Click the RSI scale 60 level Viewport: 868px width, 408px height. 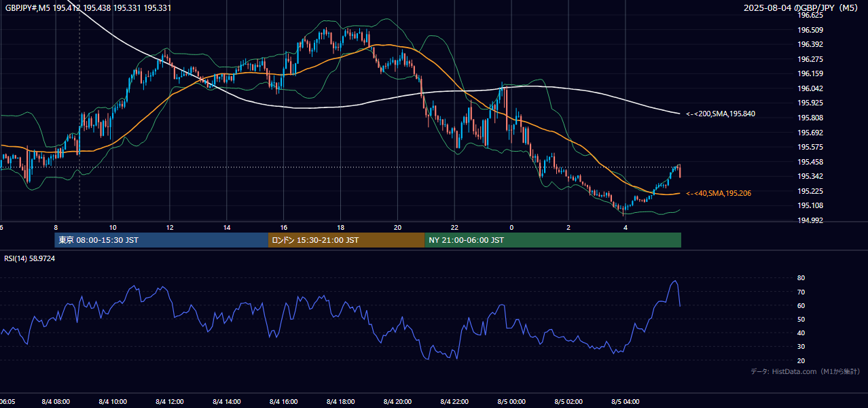tap(801, 305)
